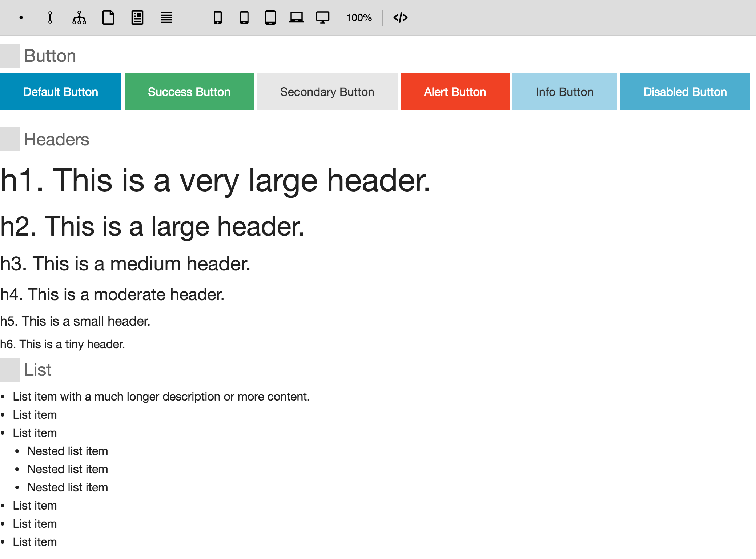Image resolution: width=756 pixels, height=559 pixels.
Task: Switch to laptop viewport icon
Action: click(297, 17)
